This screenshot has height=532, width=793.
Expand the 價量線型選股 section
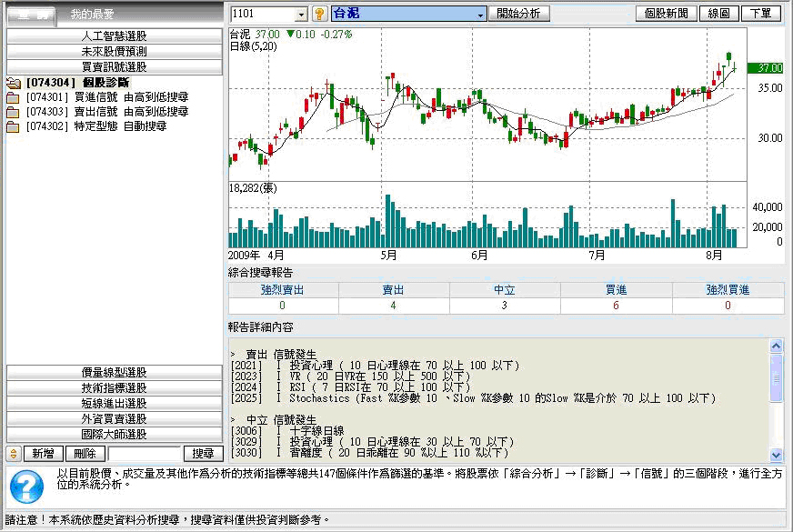(115, 373)
